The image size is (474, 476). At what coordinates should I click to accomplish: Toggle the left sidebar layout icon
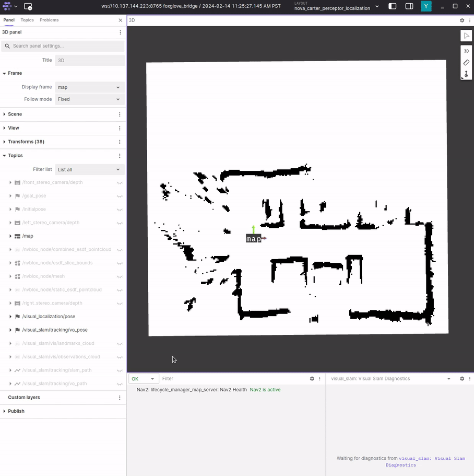[x=393, y=6]
